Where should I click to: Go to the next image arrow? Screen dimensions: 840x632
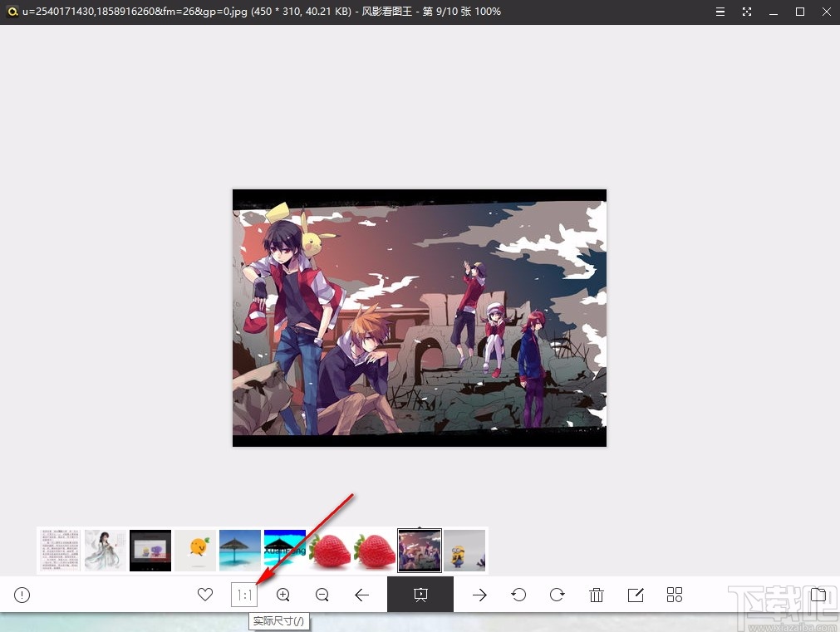click(x=479, y=595)
